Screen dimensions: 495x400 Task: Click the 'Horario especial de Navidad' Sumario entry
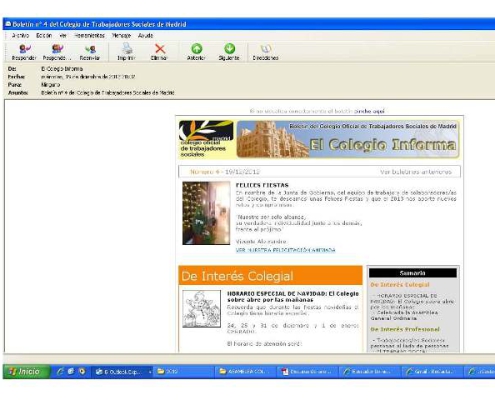click(412, 301)
